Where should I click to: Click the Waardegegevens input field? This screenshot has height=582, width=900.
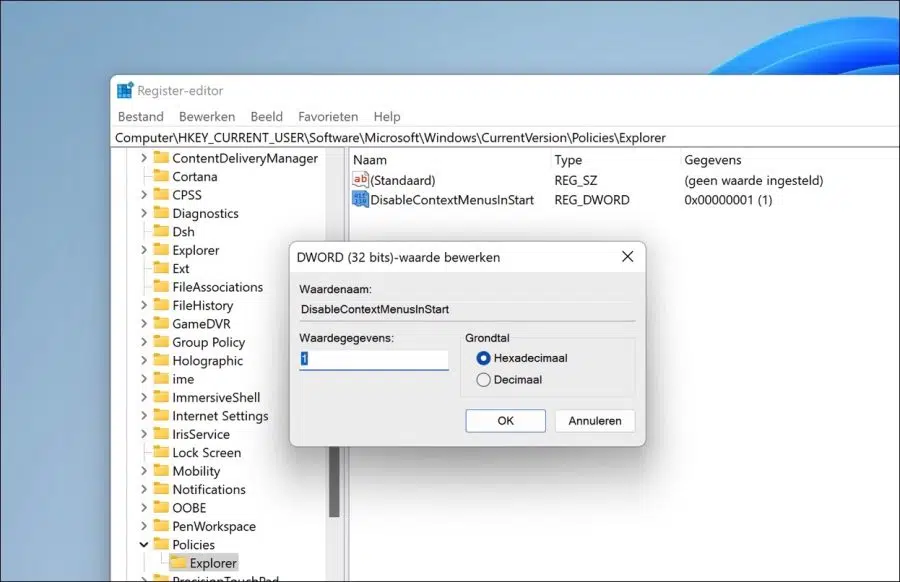pos(374,359)
